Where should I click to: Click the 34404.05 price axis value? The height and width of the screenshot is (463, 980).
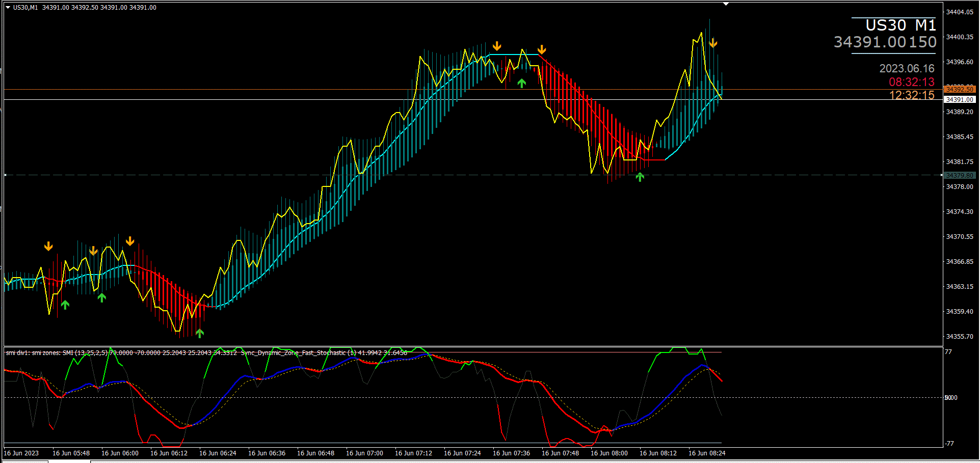(x=960, y=12)
